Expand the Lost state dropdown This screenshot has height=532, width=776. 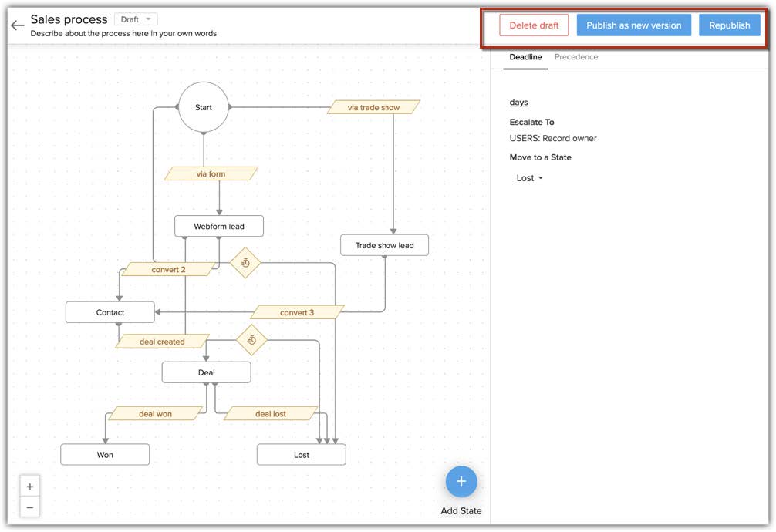[x=529, y=178]
